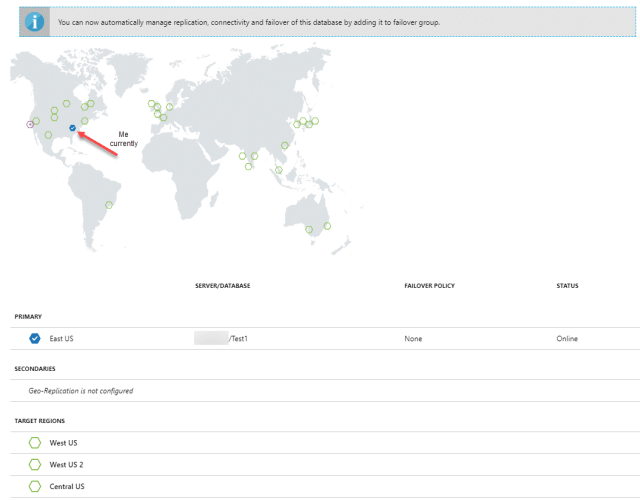Choose the West US 2 target region label
Screen dimensions: 640x500
tap(66, 464)
